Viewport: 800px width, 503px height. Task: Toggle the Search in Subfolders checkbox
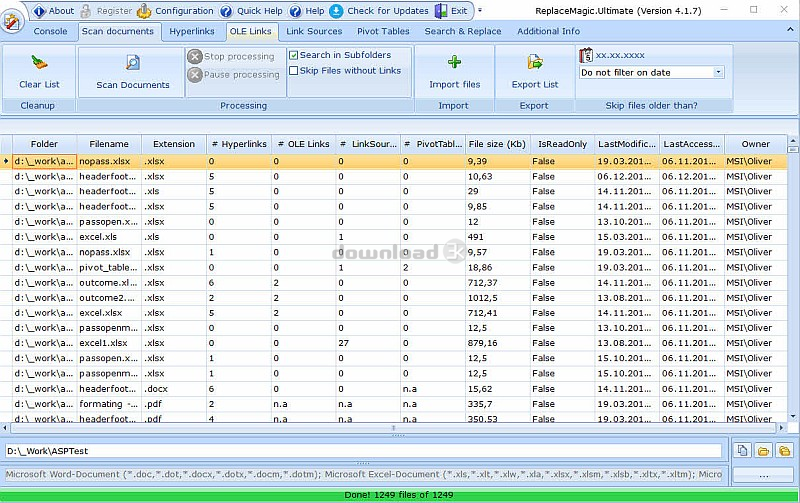coord(294,56)
